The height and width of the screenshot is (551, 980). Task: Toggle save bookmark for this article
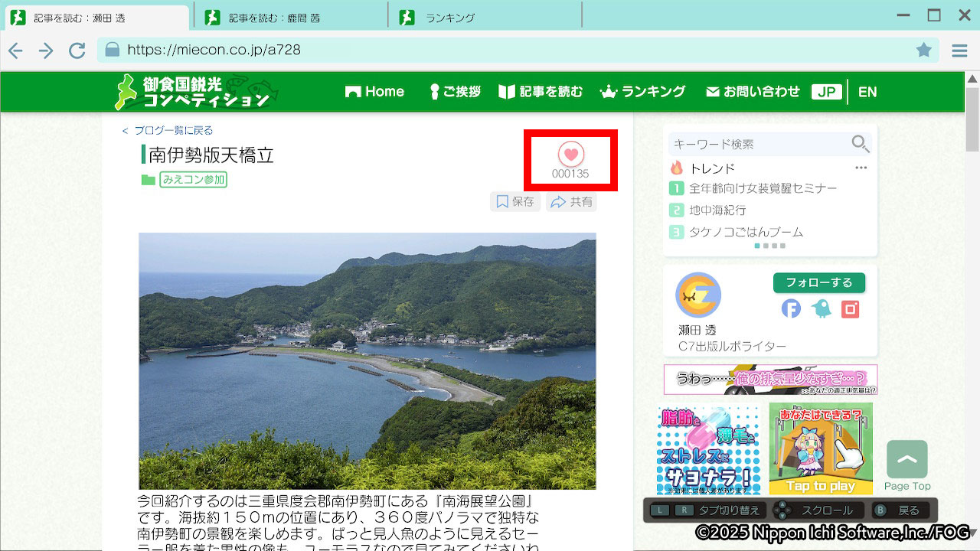pos(515,202)
